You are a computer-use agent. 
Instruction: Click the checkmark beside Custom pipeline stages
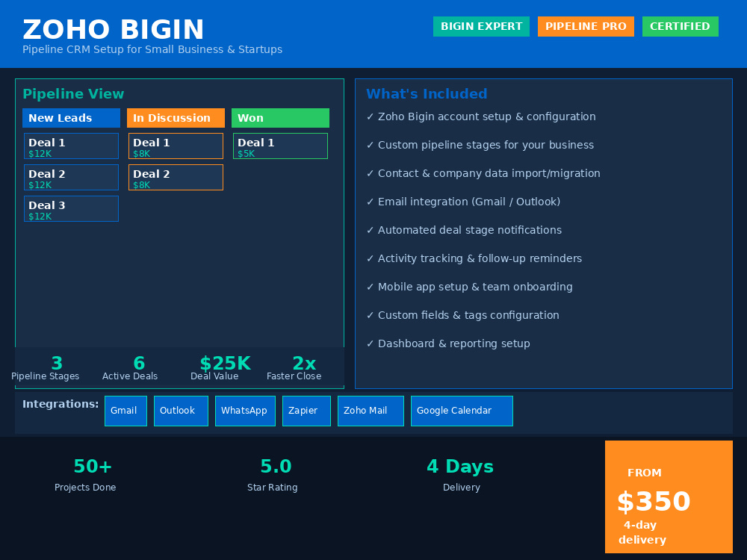tap(371, 145)
